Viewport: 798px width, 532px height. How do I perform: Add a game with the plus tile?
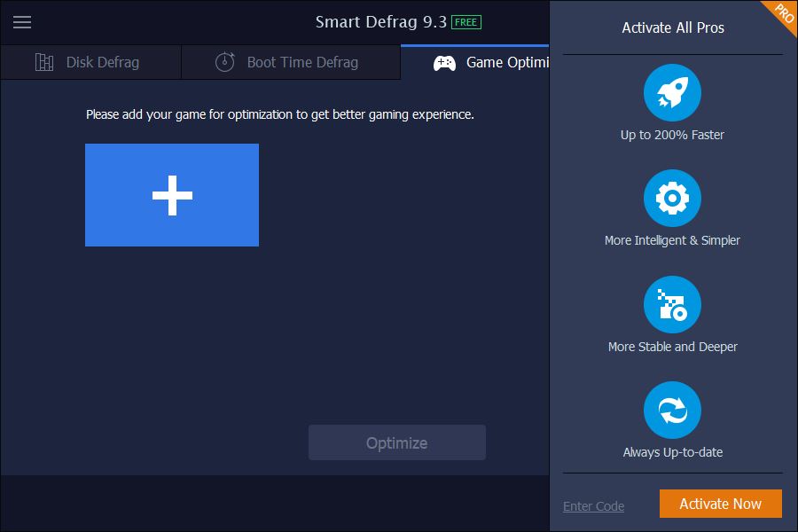pyautogui.click(x=172, y=195)
